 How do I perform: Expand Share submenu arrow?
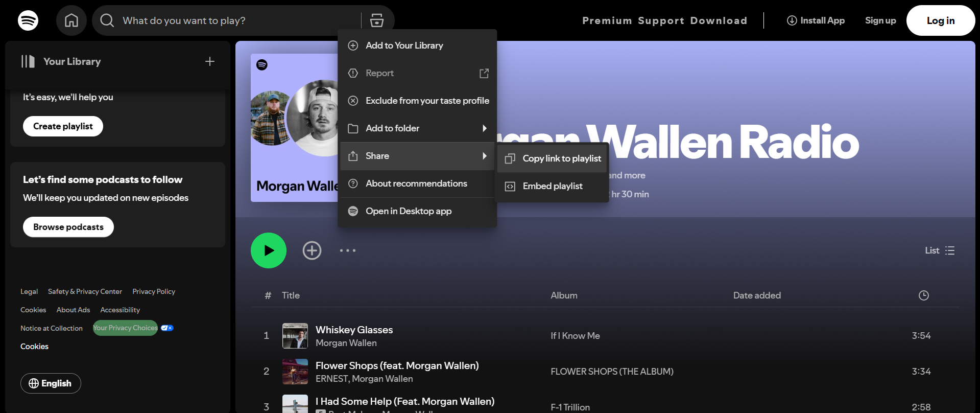485,156
